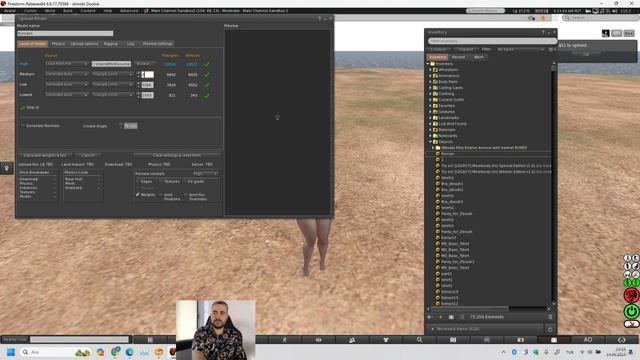This screenshot has height=360, width=640.
Task: Toggle the AO toolbar button
Action: (x=588, y=340)
